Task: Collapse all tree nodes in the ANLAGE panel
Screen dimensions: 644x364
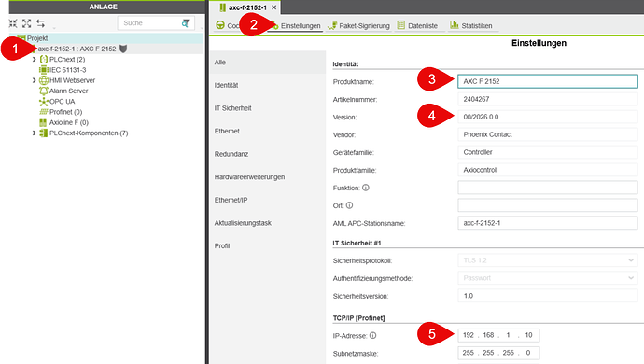Action: pos(13,23)
